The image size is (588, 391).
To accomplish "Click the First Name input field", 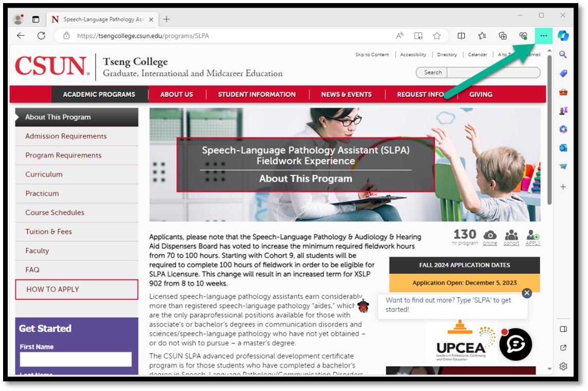I will click(x=76, y=359).
